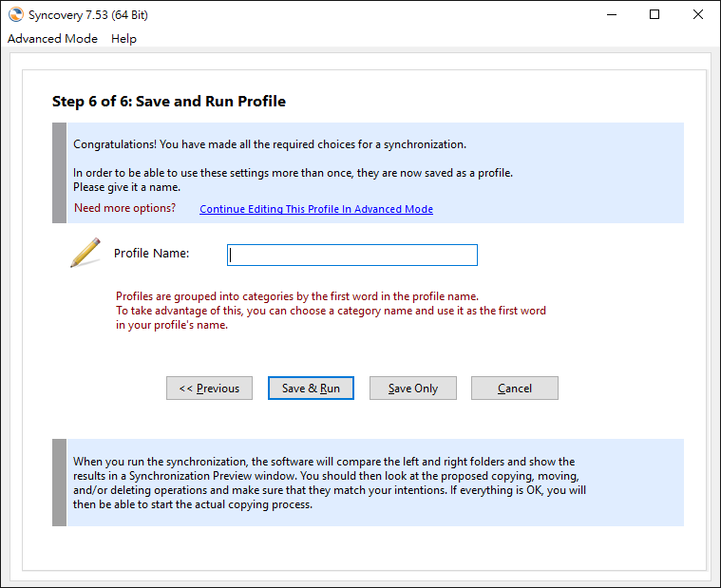Open Continue Editing This Profile In Advanced Mode link
This screenshot has width=721, height=588.
coord(316,209)
